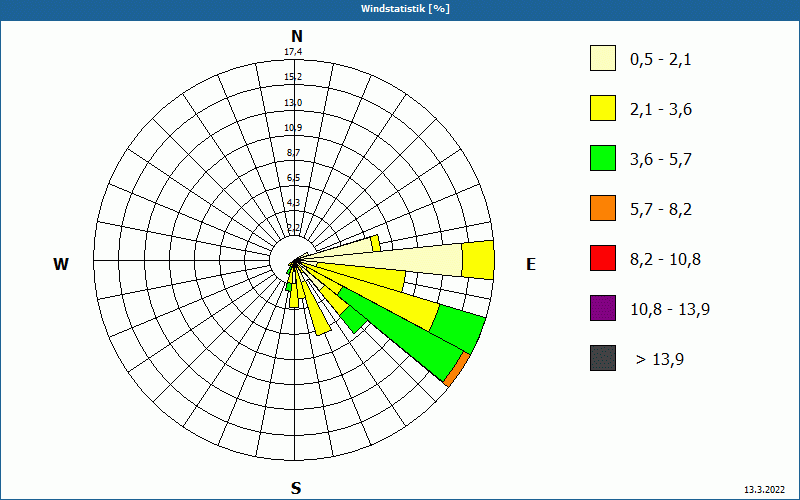Click the 13,0 radial axis value
800x500 pixels.
tap(293, 103)
